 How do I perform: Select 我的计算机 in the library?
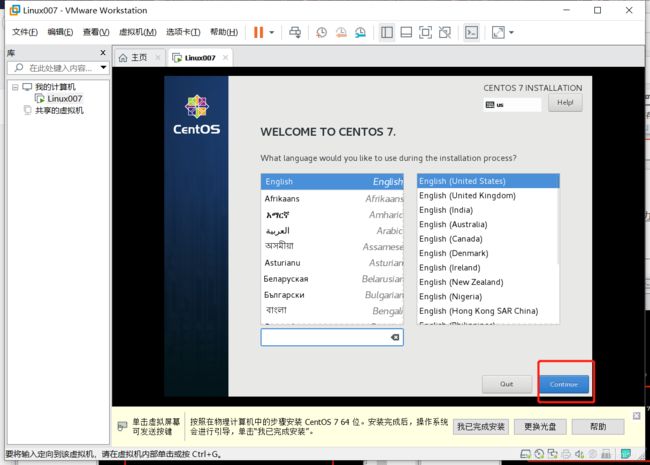coord(55,87)
